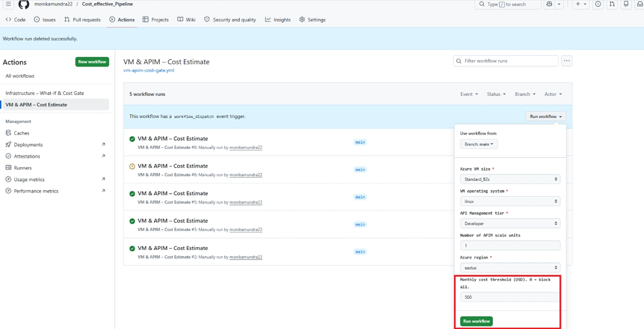Expand the Event filter dropdown

pyautogui.click(x=469, y=94)
